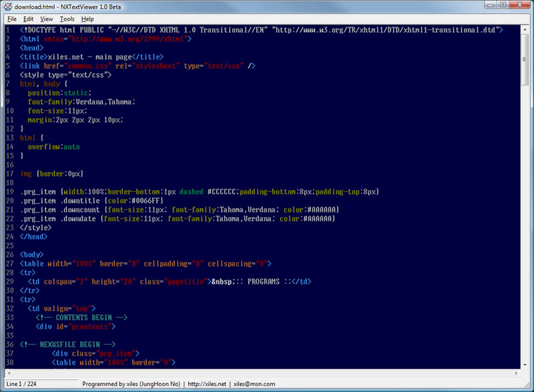Click the 'overflow:auto' line
This screenshot has width=534, height=392.
point(54,147)
